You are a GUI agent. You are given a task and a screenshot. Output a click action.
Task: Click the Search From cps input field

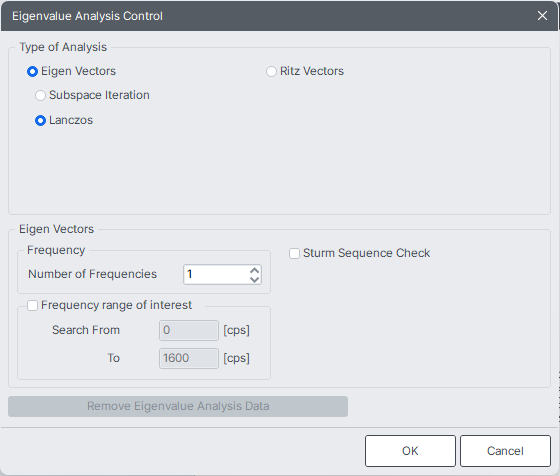click(189, 330)
